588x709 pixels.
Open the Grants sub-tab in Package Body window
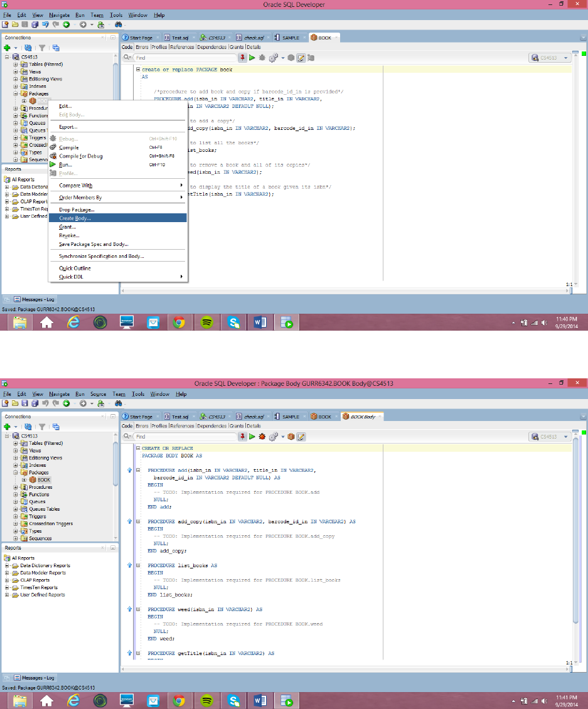(237, 426)
